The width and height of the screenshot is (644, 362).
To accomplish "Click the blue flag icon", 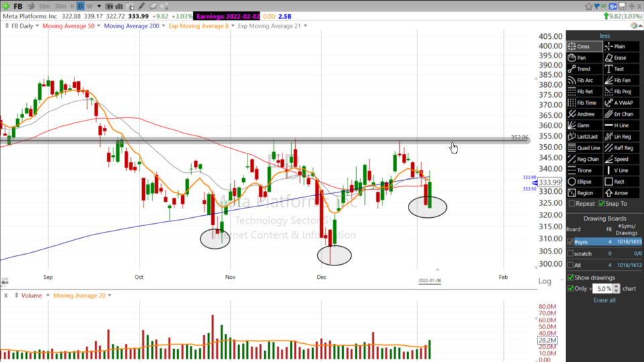I will click(x=597, y=6).
